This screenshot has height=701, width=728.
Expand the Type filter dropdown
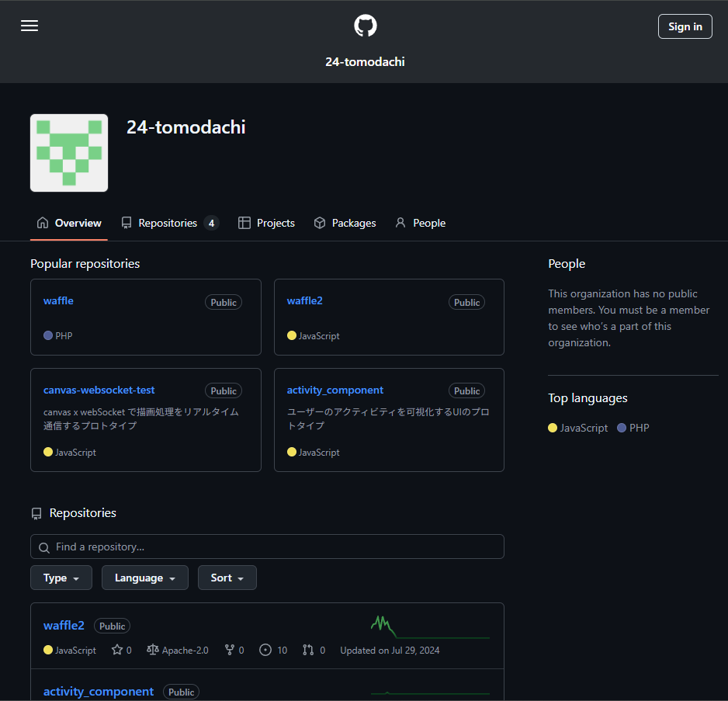coord(61,578)
